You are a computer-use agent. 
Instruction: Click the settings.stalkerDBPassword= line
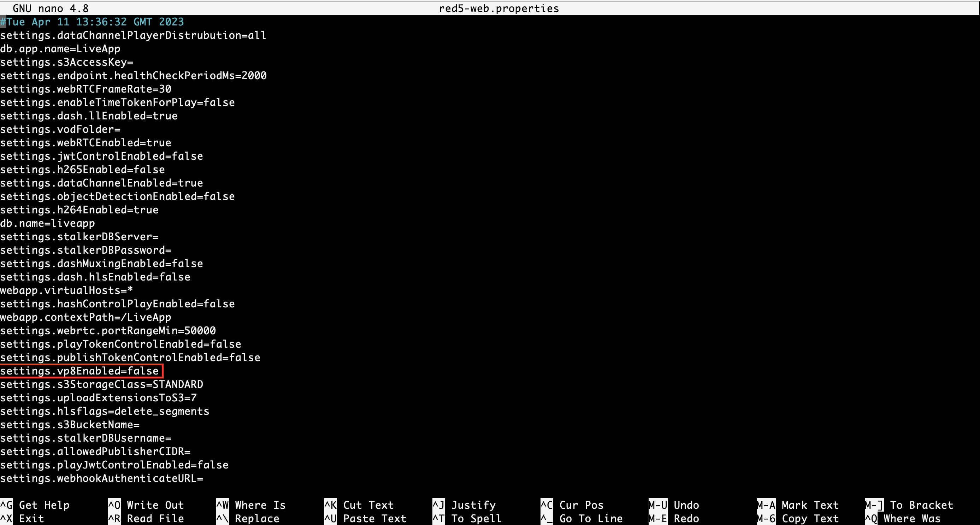(x=85, y=250)
